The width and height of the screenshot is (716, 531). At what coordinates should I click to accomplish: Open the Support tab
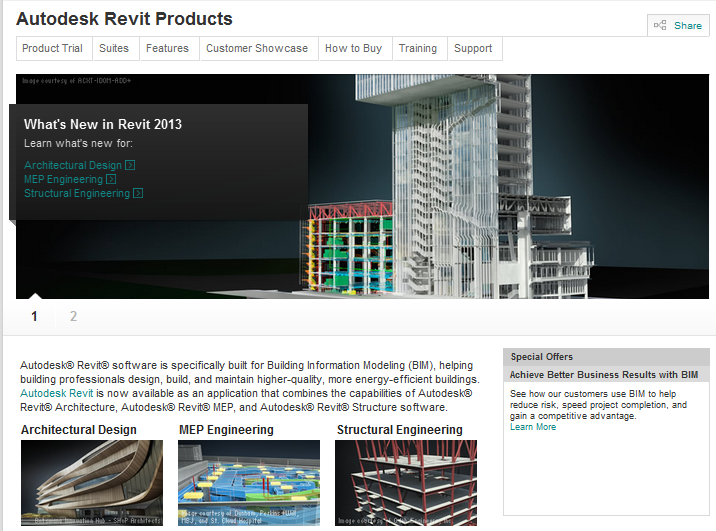click(x=474, y=48)
